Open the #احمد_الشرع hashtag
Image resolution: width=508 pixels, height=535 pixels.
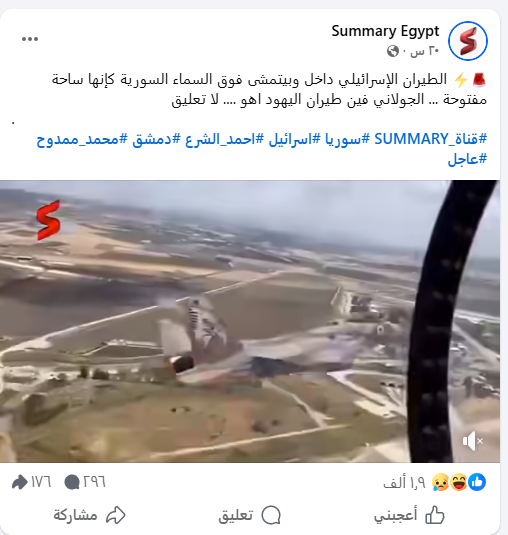(224, 139)
